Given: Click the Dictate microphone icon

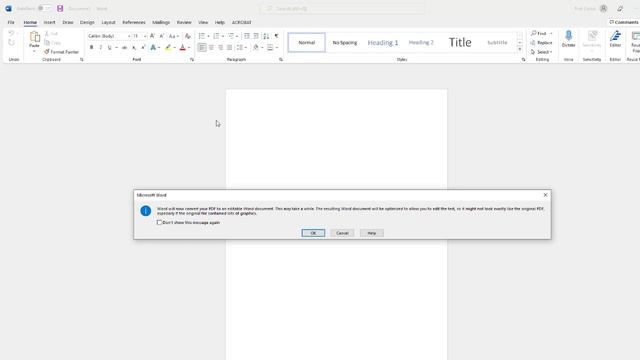Looking at the screenshot, I should pos(569,36).
